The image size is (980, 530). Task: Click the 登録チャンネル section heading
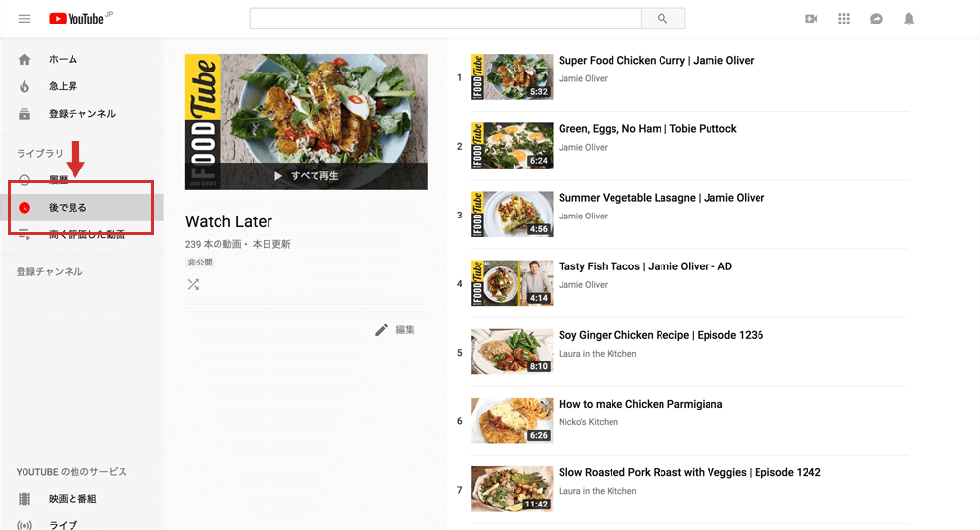pyautogui.click(x=49, y=272)
